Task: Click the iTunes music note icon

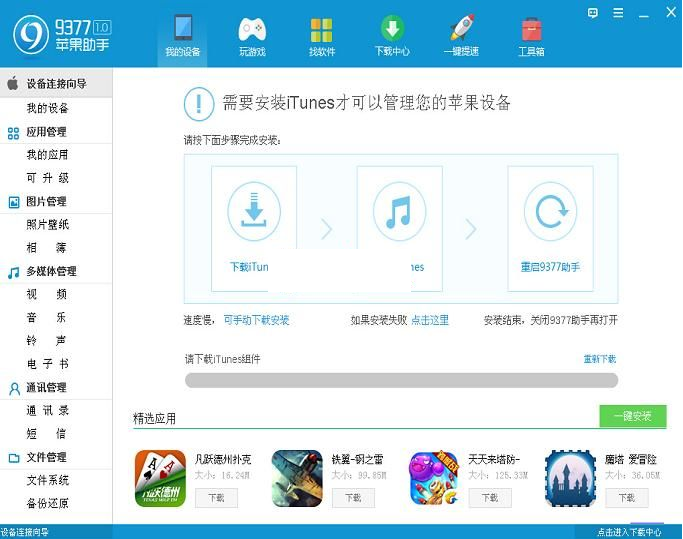Action: [x=399, y=212]
